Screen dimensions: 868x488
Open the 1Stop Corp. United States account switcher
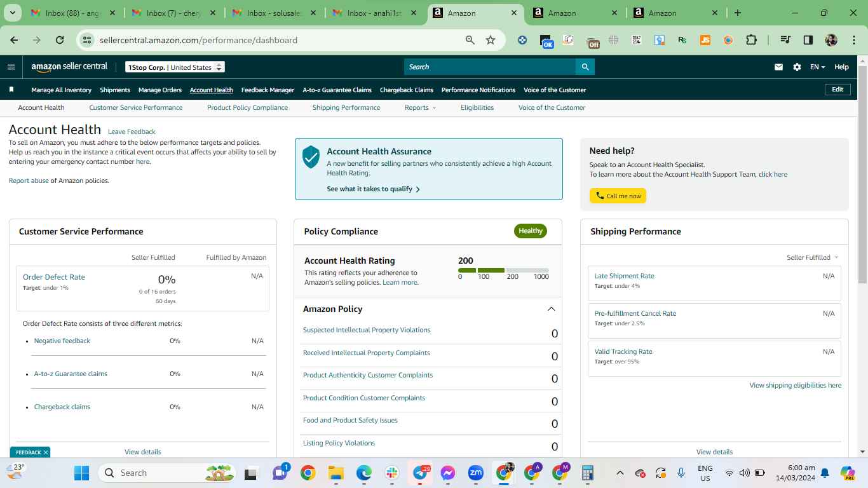175,67
